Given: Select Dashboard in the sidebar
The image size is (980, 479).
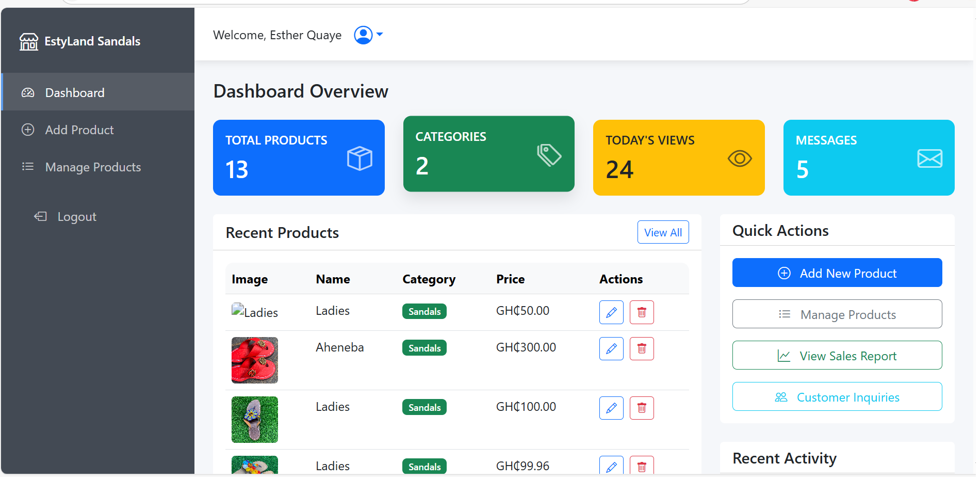Looking at the screenshot, I should click(75, 93).
